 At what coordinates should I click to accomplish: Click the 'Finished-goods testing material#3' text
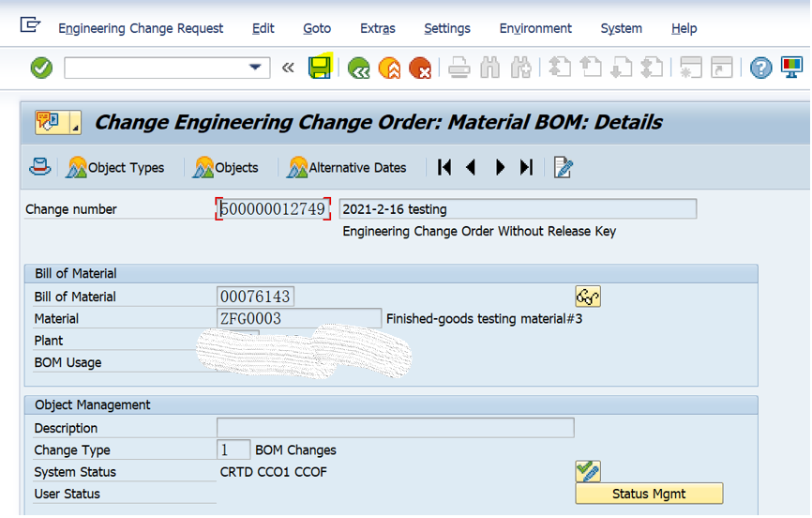tap(484, 318)
